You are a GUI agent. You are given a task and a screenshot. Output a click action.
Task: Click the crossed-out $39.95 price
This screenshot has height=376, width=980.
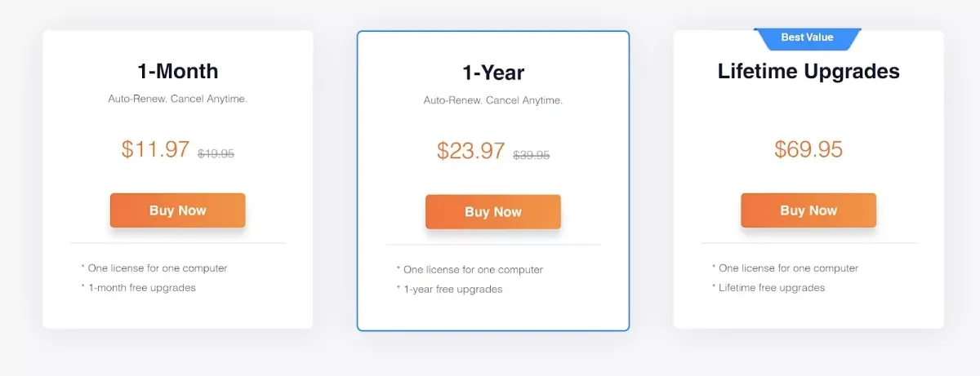click(x=531, y=155)
